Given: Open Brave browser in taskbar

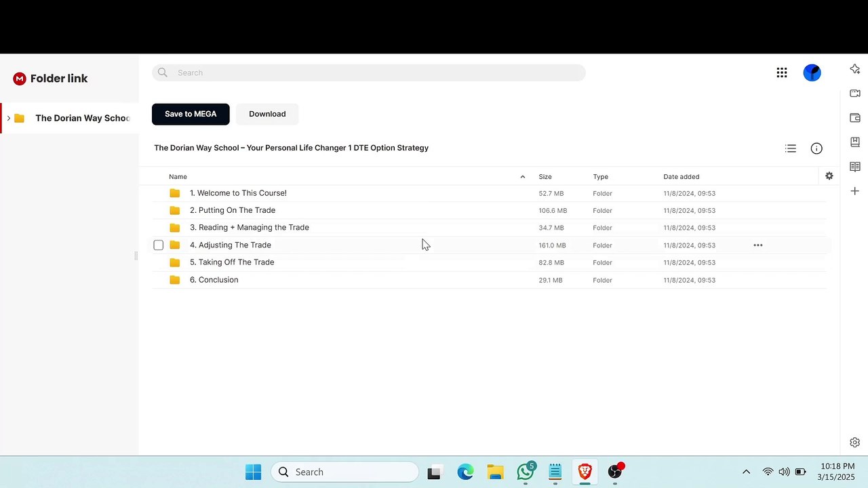Looking at the screenshot, I should pos(585,472).
